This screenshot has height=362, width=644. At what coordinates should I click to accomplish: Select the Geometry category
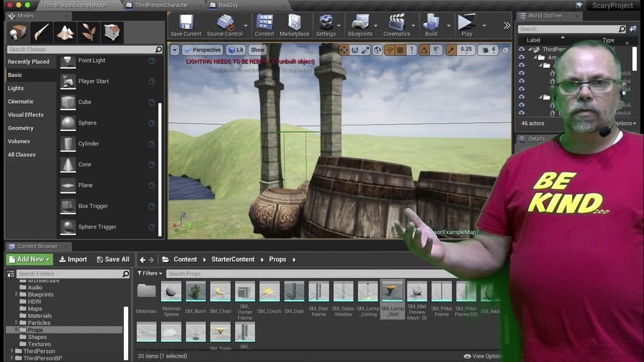pyautogui.click(x=21, y=128)
